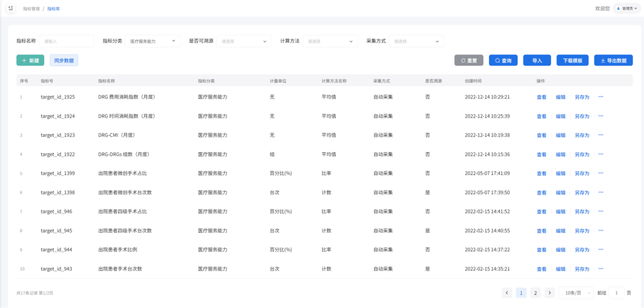Open more actions for target_id_1925 row
644x308 pixels.
[600, 97]
